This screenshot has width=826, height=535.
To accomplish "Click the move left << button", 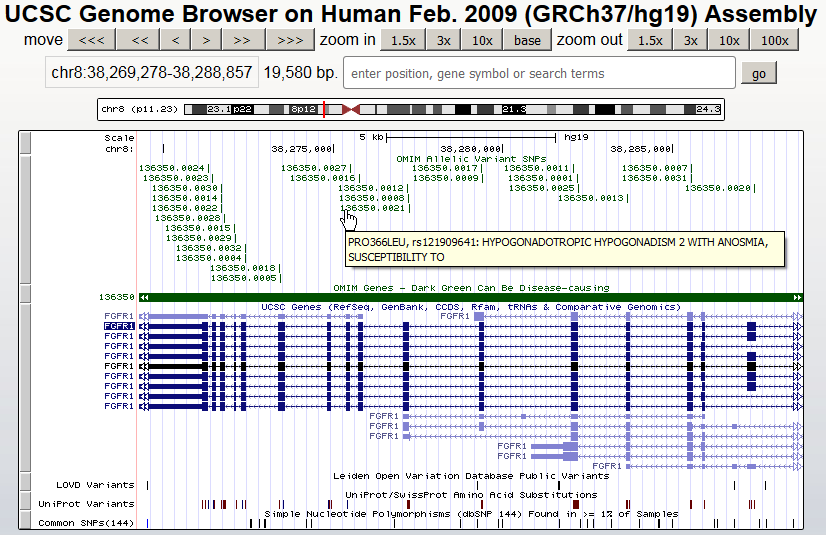I will pos(140,40).
